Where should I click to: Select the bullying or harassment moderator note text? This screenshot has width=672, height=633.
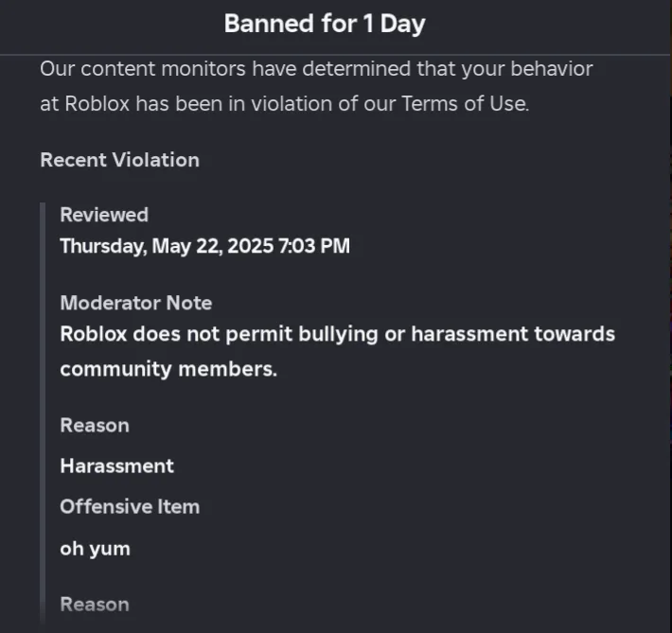coord(337,351)
